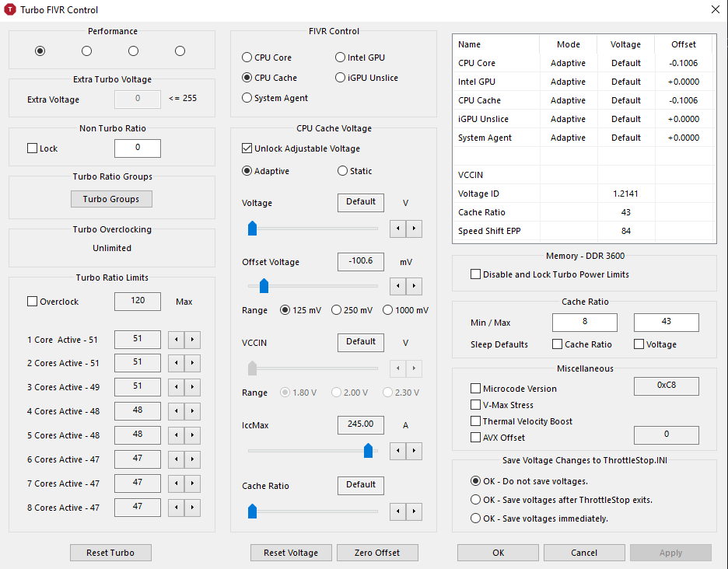This screenshot has height=569, width=728.
Task: Click the Cache Ratio Max input field
Action: click(x=666, y=322)
